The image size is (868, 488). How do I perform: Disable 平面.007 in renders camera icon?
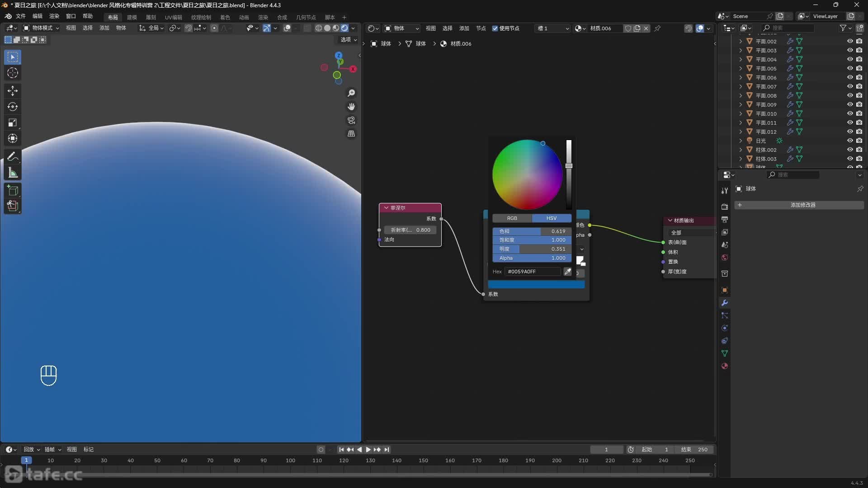pos(859,86)
